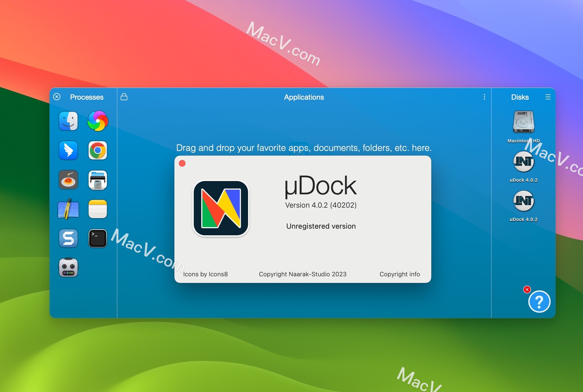The height and width of the screenshot is (392, 583).
Task: Open the Terminal process icon
Action: pyautogui.click(x=97, y=238)
